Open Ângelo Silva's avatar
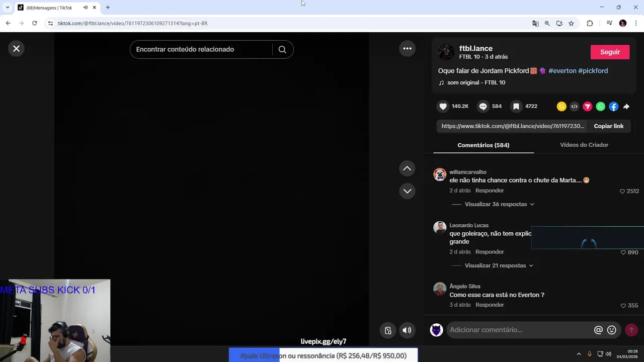 point(440,289)
